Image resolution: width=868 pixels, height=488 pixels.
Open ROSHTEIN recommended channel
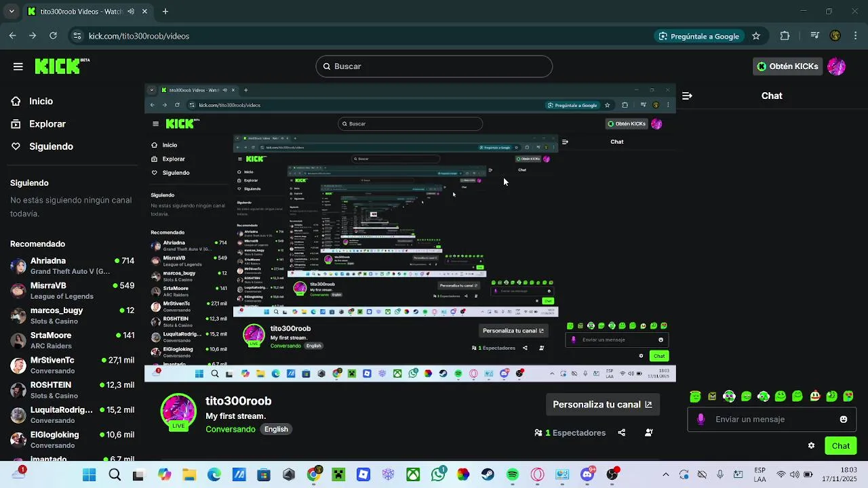click(72, 390)
